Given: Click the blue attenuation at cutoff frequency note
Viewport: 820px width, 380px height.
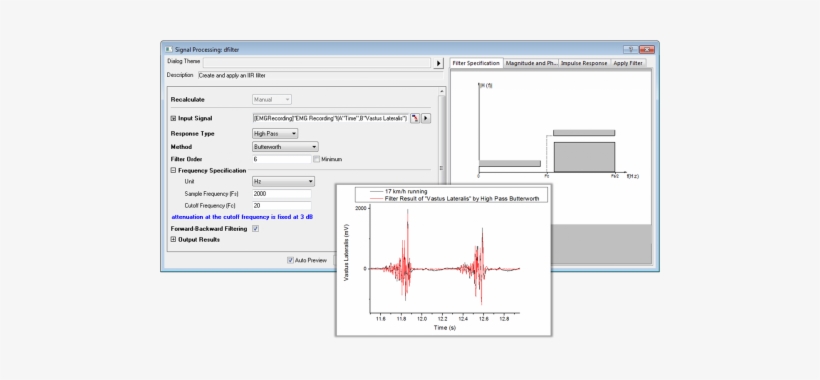Looking at the screenshot, I should [x=242, y=216].
